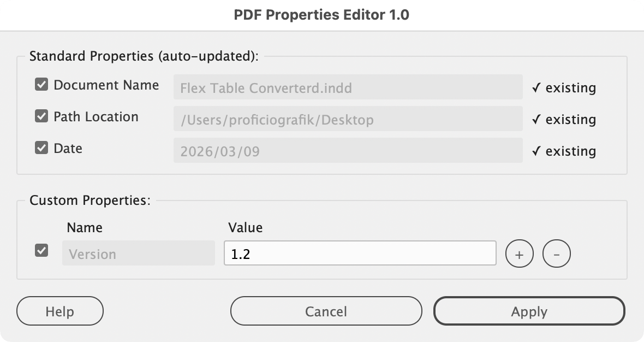The height and width of the screenshot is (342, 644).
Task: Click the minus button to remove the custom property
Action: click(x=557, y=255)
